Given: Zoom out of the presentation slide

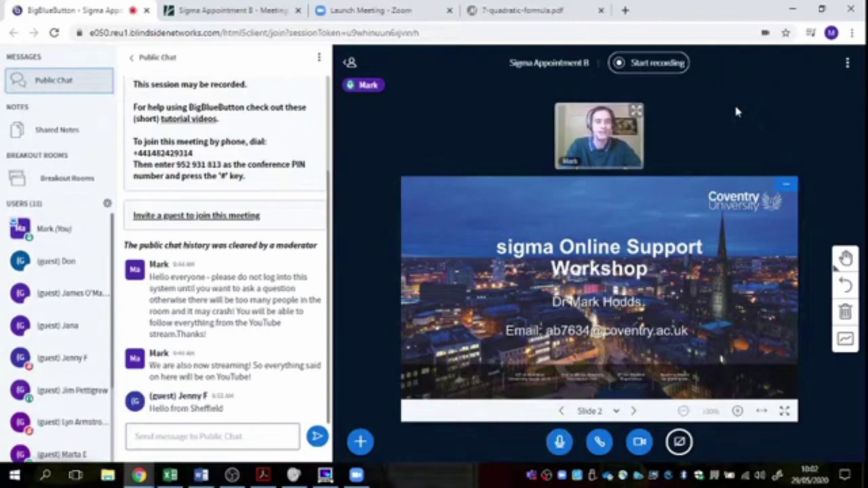Looking at the screenshot, I should pos(683,411).
